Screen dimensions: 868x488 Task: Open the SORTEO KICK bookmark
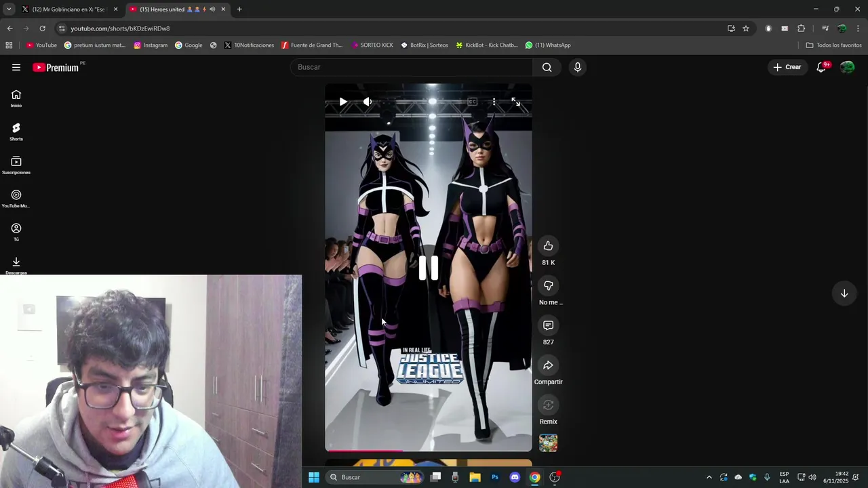pos(372,45)
